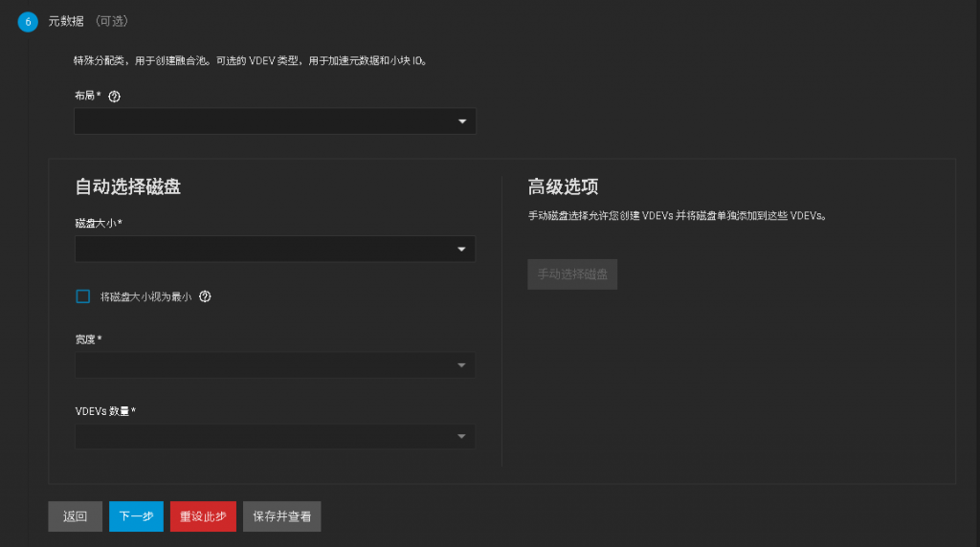Show help for 将磁盘大小视为最小
The width and height of the screenshot is (980, 547).
pos(205,296)
